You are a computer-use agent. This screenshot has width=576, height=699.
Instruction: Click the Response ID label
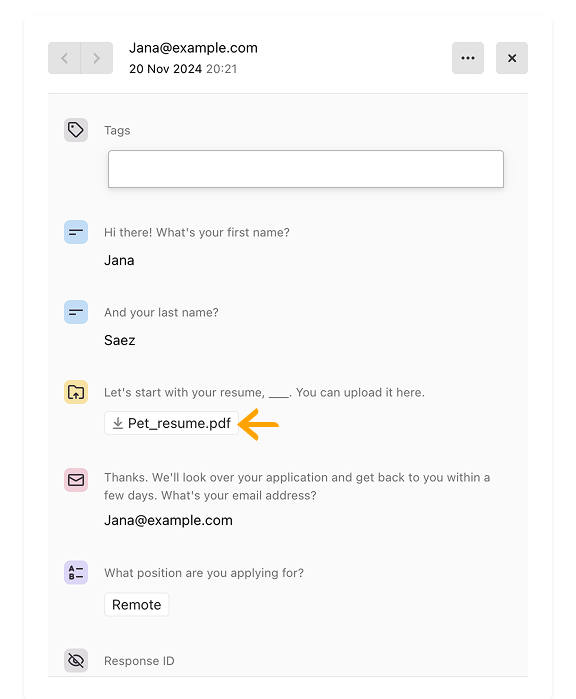pyautogui.click(x=139, y=661)
